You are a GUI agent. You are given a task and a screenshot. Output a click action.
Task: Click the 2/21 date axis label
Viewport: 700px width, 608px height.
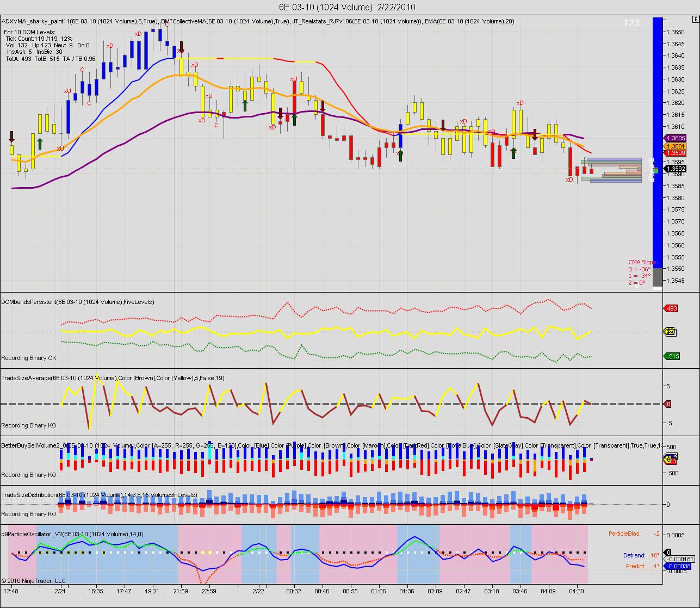coord(60,591)
